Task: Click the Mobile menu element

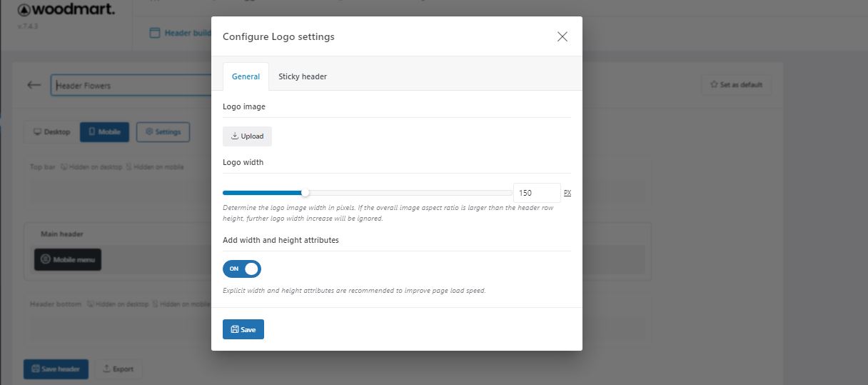Action: pos(68,259)
